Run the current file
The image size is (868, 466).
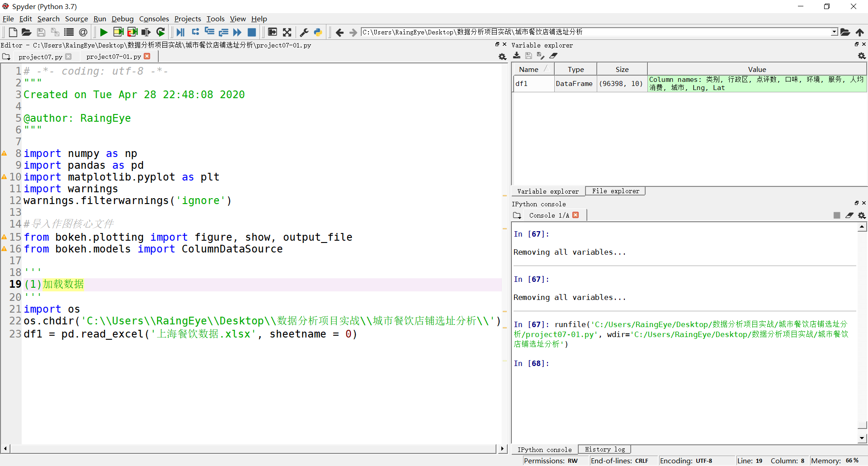104,32
